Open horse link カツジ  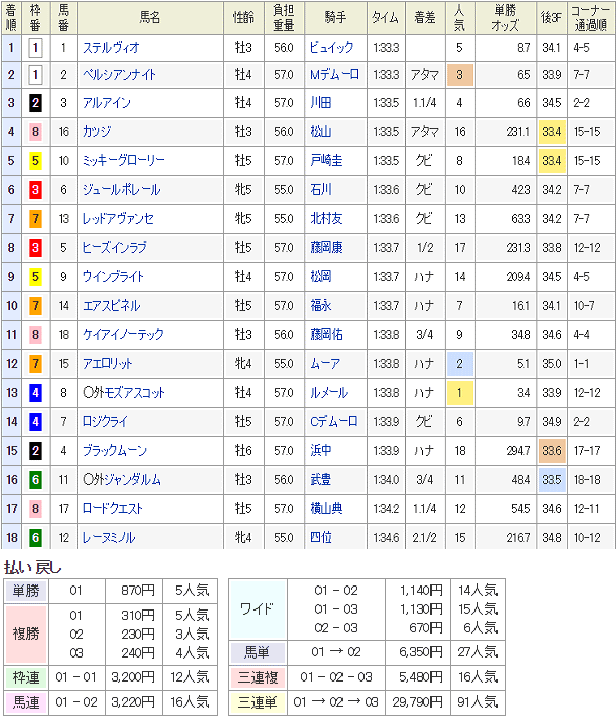[97, 132]
